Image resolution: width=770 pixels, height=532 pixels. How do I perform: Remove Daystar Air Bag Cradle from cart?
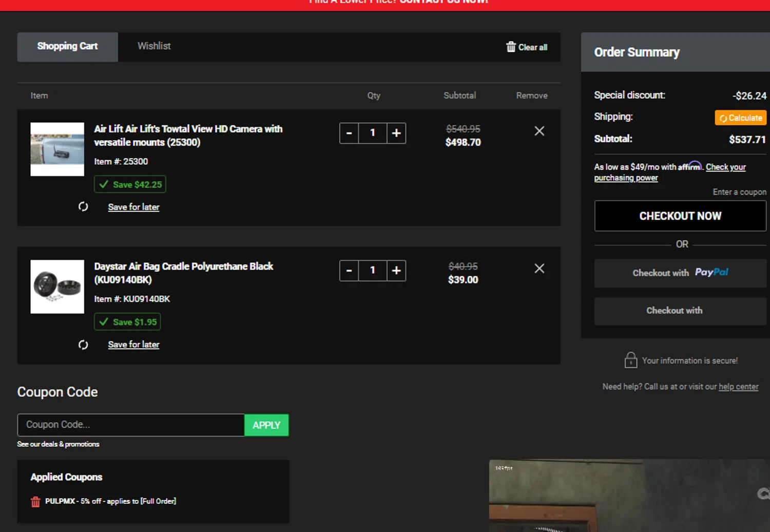pyautogui.click(x=539, y=269)
